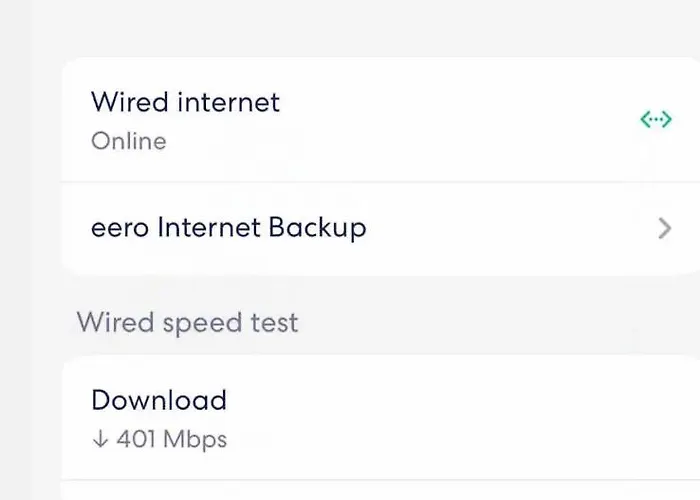Viewport: 700px width, 500px height.
Task: Tap the word Internet in eero row
Action: tap(208, 228)
